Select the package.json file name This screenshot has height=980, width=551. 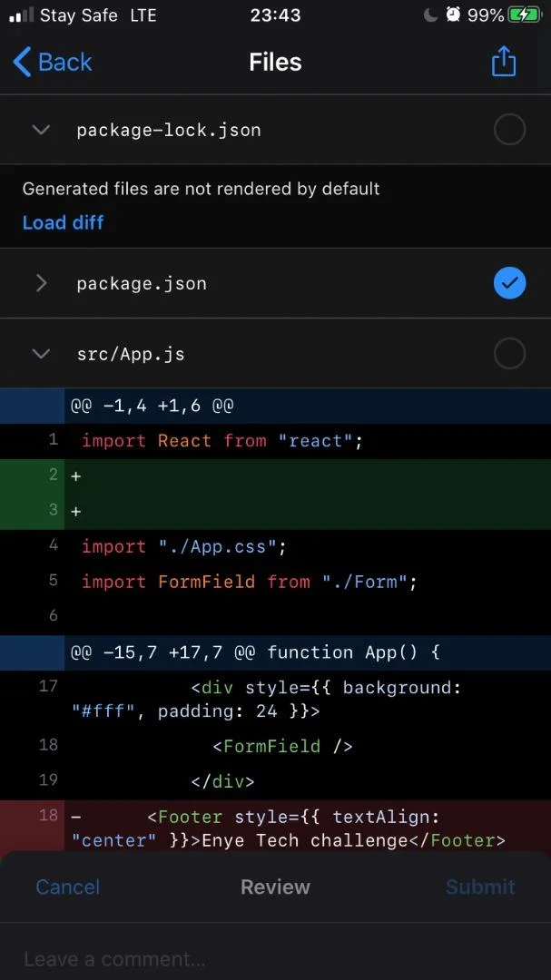(x=142, y=284)
